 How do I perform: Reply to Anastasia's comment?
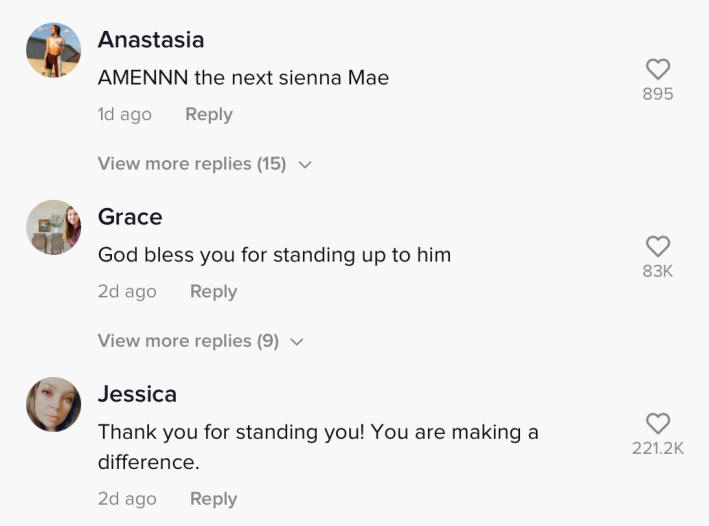[208, 115]
